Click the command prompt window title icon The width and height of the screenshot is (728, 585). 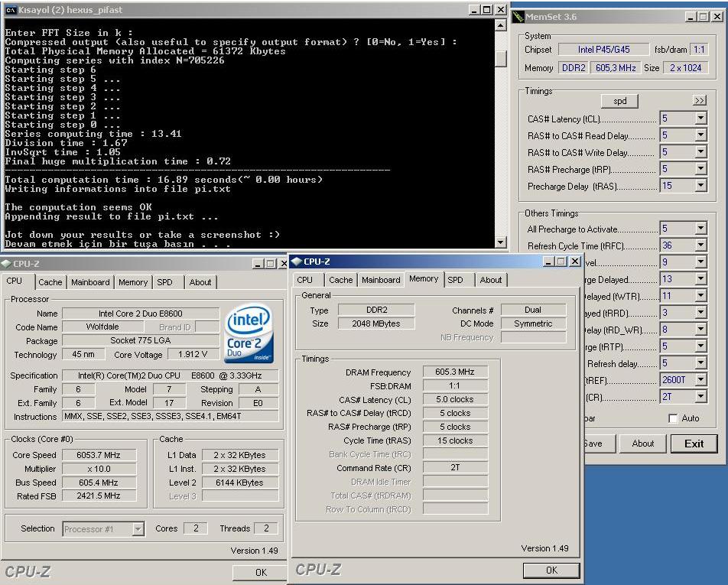(x=11, y=10)
